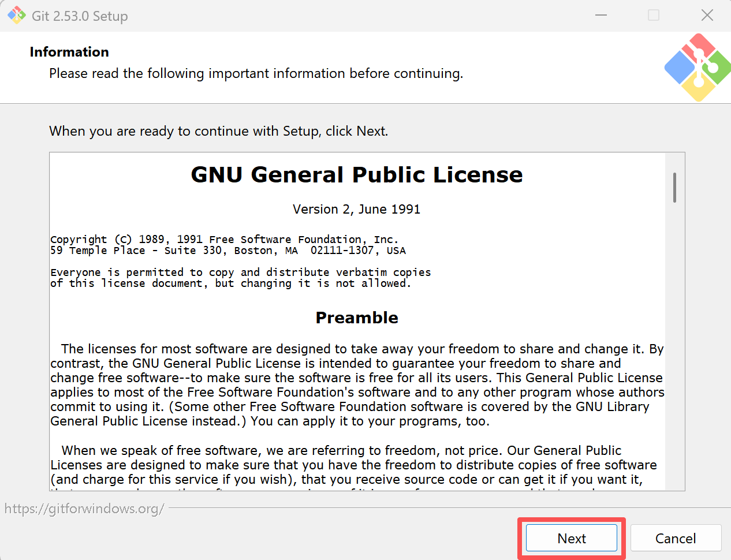Viewport: 731px width, 560px height.
Task: Click 'Please read the following important information' text
Action: click(x=256, y=73)
